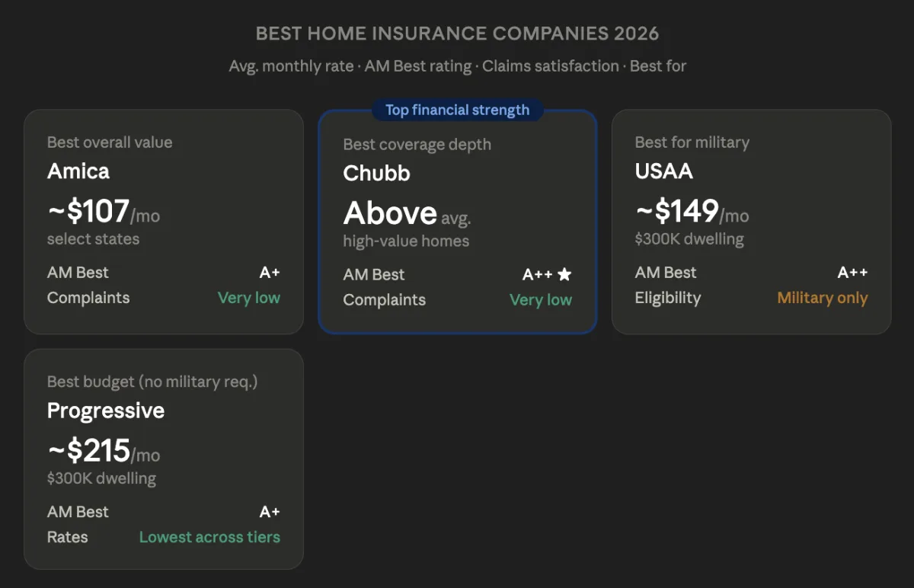Click Amica's Very low complaints value
This screenshot has height=588, width=914.
(249, 298)
